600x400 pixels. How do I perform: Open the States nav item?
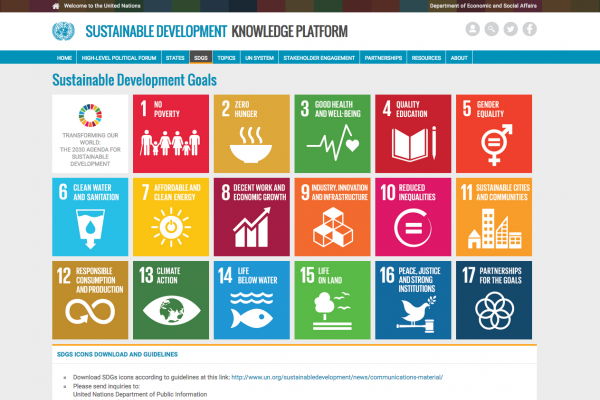175,58
